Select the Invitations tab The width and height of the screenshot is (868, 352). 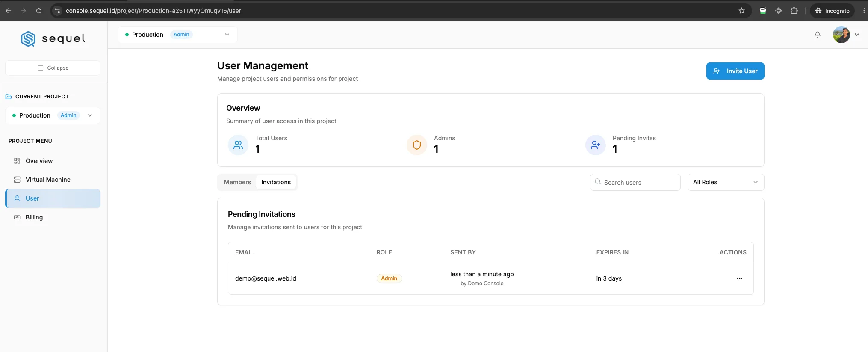pos(276,182)
